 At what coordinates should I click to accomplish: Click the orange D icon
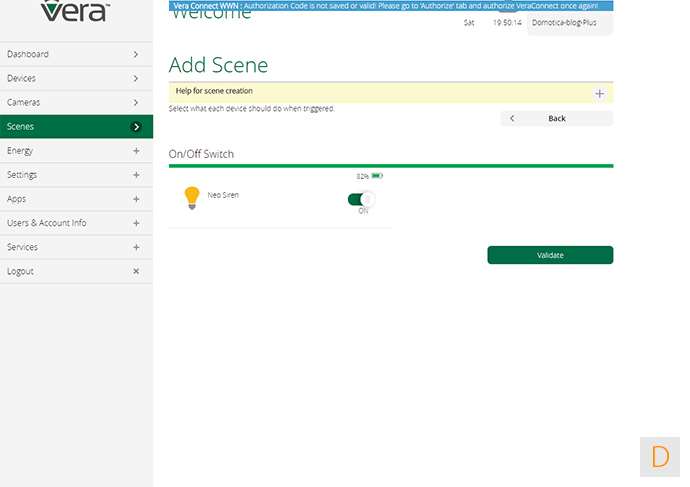[x=660, y=457]
